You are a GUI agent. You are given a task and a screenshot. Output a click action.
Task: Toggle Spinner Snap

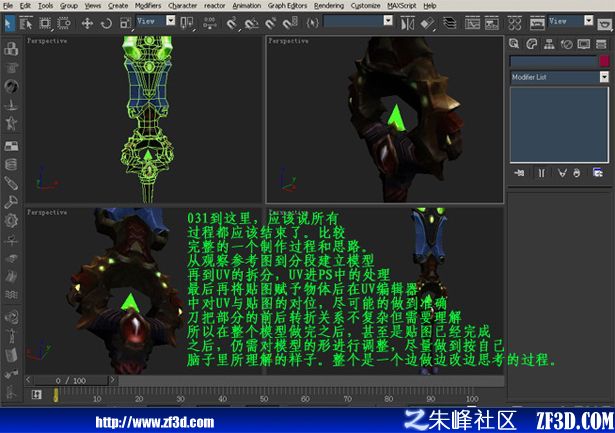tap(290, 24)
